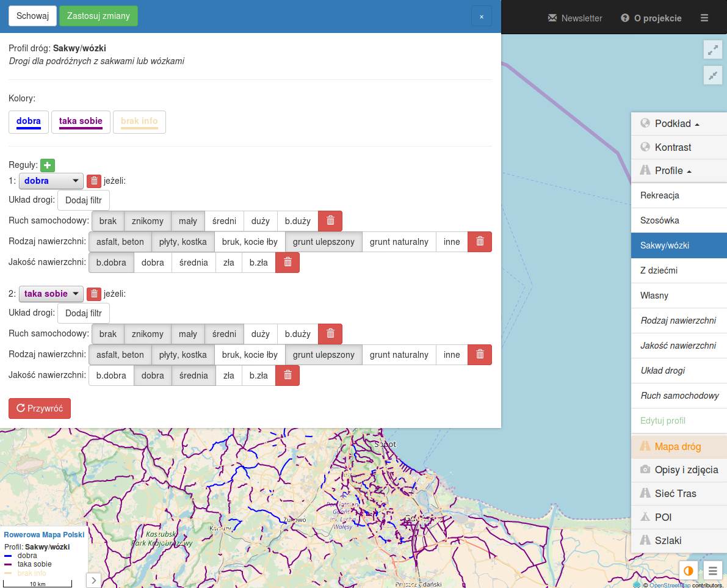Click the fullscreen expand map icon
727x588 pixels.
[712, 50]
